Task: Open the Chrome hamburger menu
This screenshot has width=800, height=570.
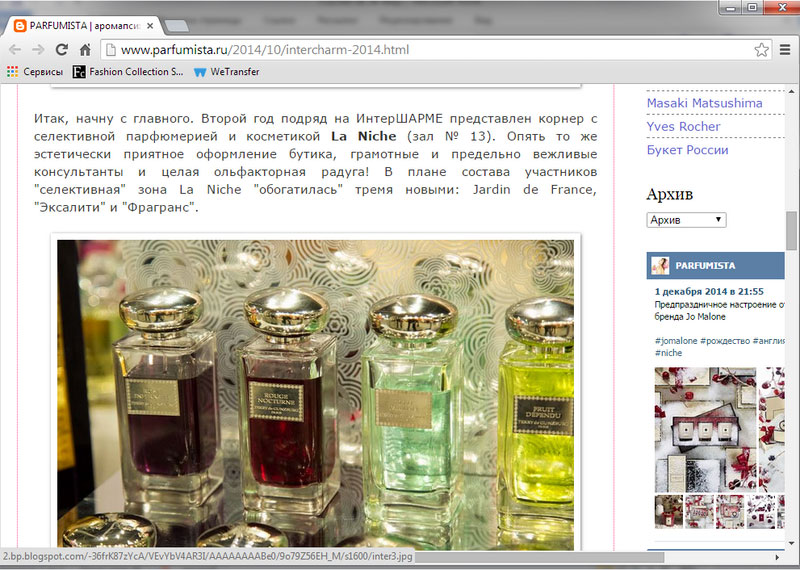Action: coord(785,49)
